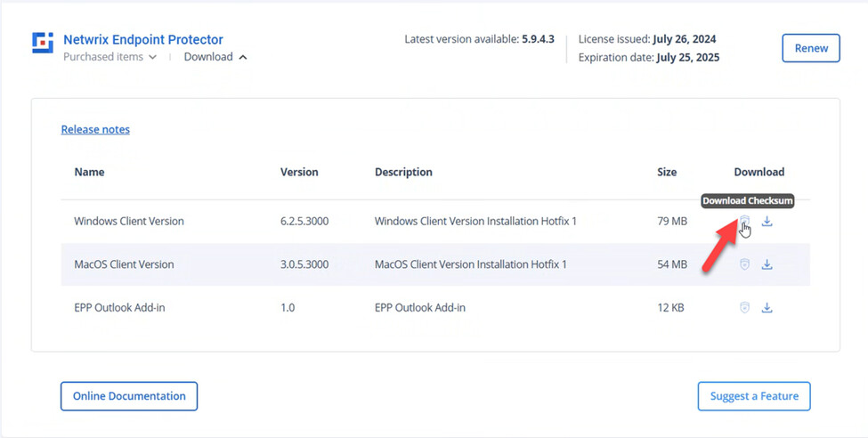Screen dimensions: 868x438
Task: Download checksum for EPP Outlook Add-in
Action: pyautogui.click(x=744, y=308)
